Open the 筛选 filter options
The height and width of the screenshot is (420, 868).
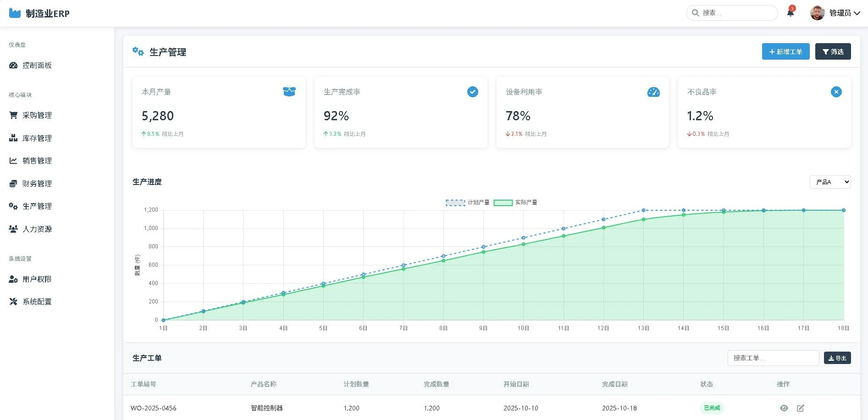click(x=833, y=51)
